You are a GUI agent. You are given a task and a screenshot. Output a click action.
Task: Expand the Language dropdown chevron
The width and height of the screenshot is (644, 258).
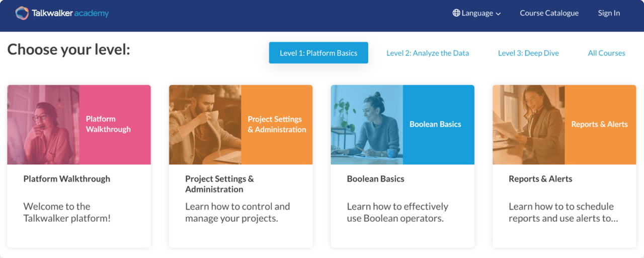[498, 14]
